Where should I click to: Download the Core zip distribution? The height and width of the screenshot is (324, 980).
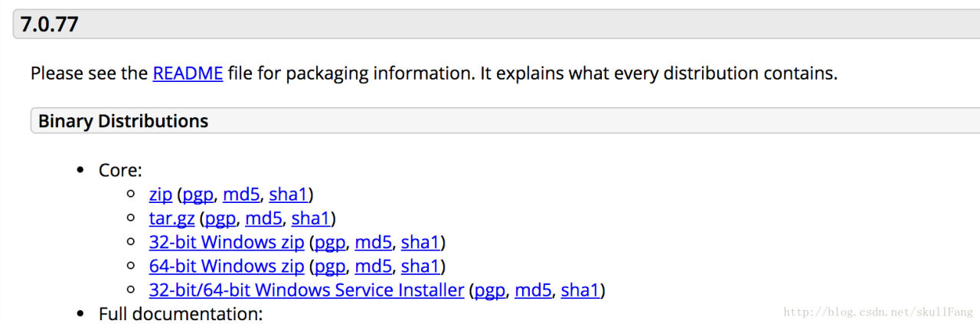click(x=160, y=195)
